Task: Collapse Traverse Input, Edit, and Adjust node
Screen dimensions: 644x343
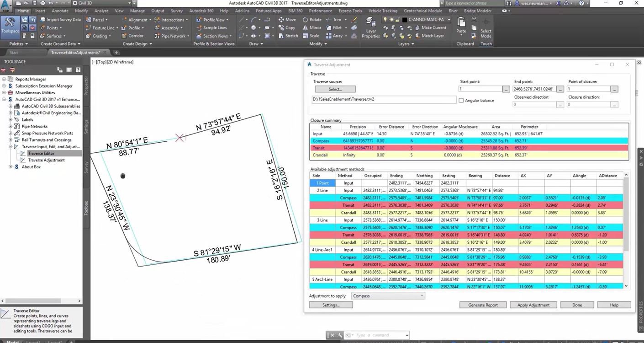Action: pos(11,147)
